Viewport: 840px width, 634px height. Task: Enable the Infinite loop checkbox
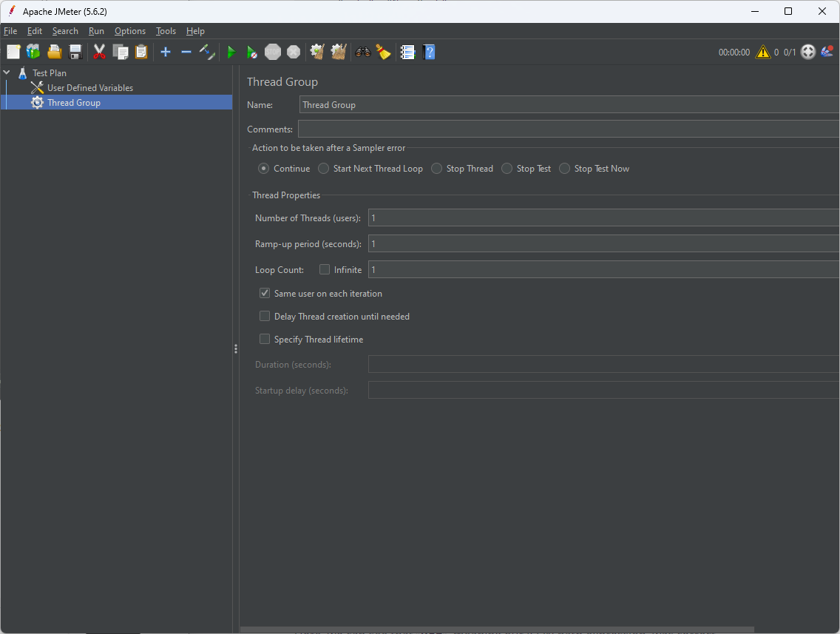(x=325, y=269)
